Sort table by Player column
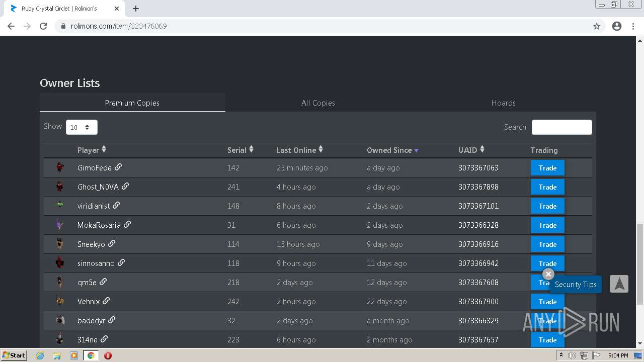Image resolution: width=644 pixels, height=362 pixels. 92,150
